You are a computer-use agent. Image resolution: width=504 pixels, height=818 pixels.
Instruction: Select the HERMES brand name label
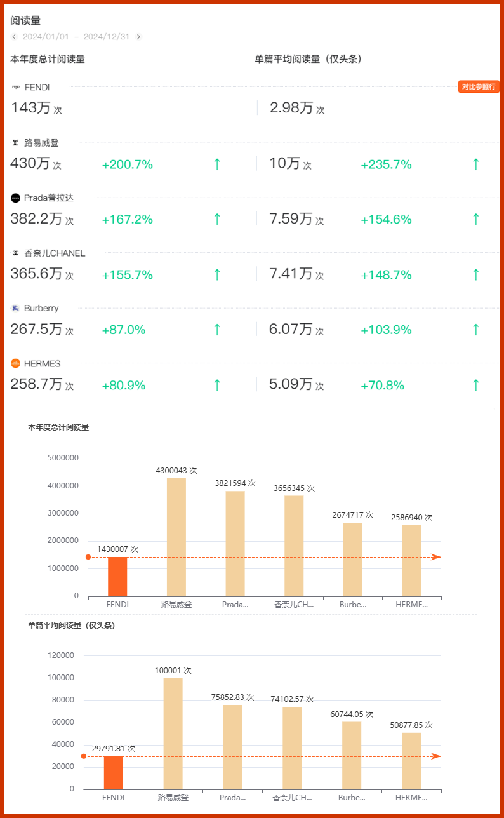43,363
